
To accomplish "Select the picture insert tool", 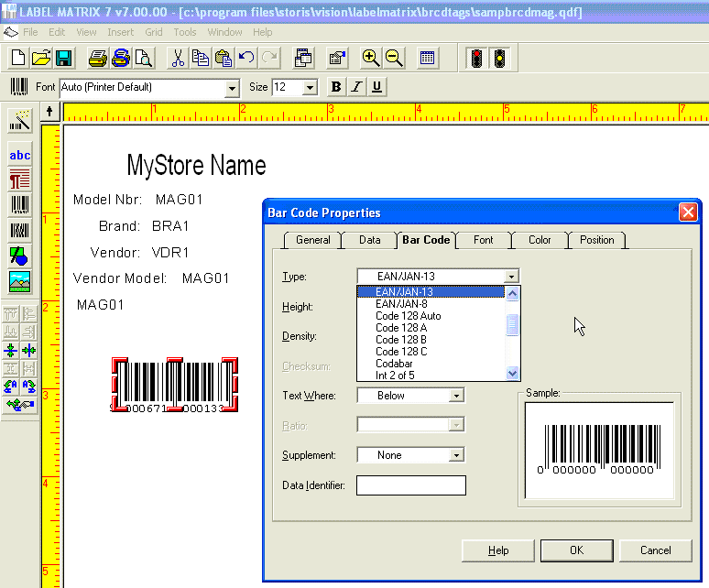I will click(x=20, y=280).
